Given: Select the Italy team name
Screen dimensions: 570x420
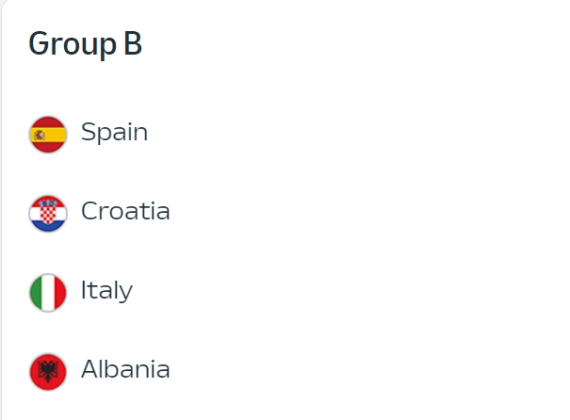Looking at the screenshot, I should 107,290.
